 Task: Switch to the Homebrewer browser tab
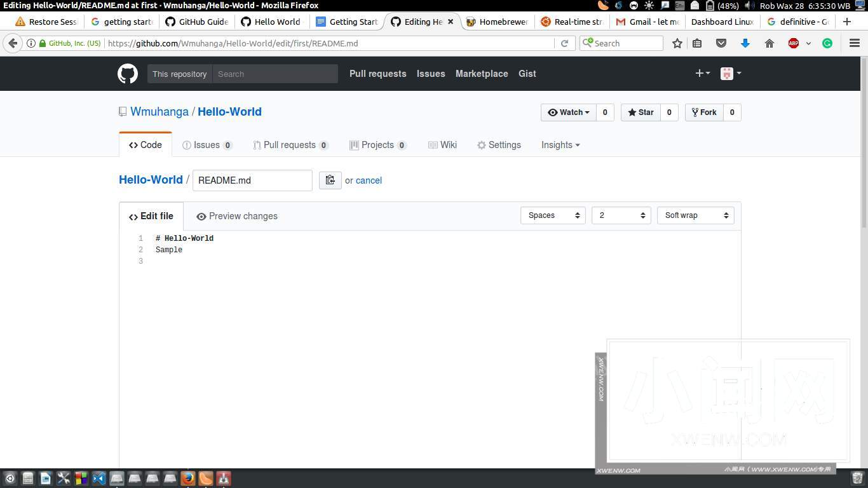point(498,22)
